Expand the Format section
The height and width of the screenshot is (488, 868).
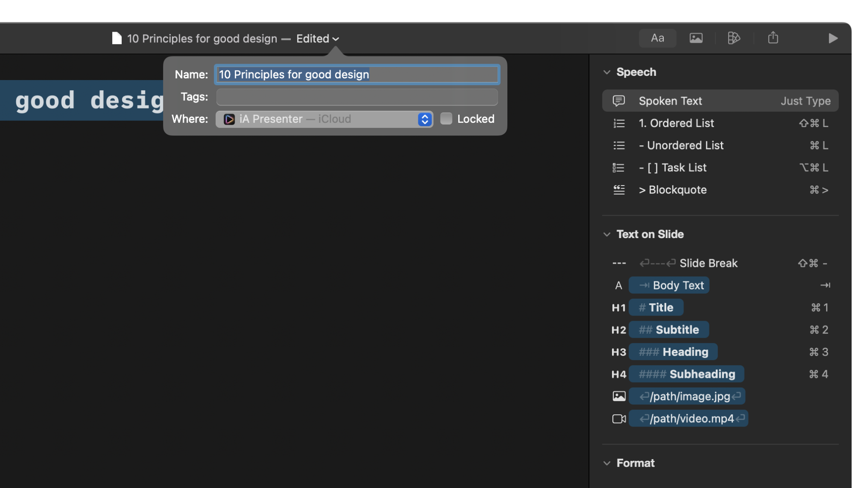(x=606, y=463)
